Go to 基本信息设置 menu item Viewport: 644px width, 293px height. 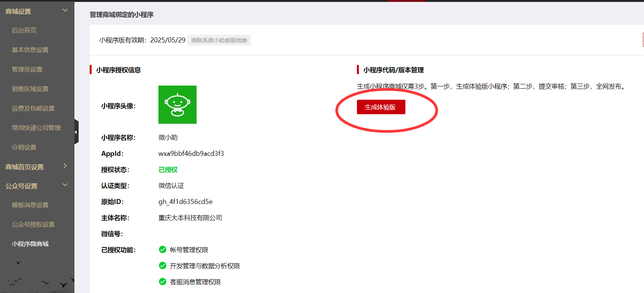[30, 50]
